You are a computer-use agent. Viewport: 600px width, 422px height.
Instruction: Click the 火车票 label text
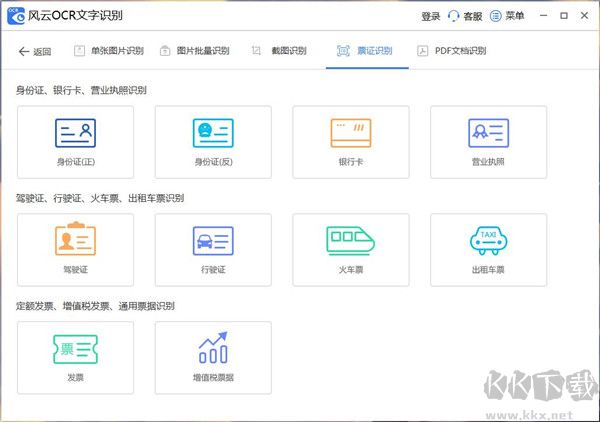click(351, 270)
